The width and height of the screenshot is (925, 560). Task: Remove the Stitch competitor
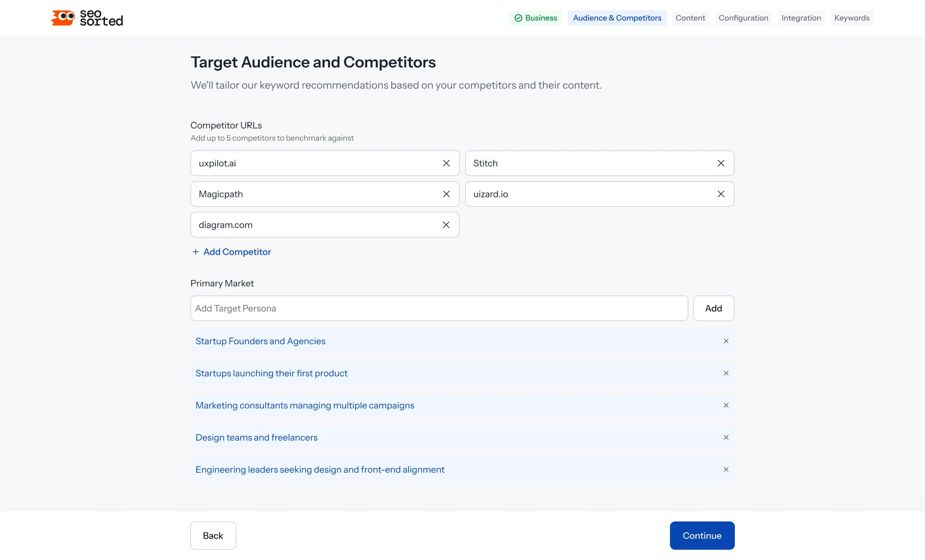pyautogui.click(x=721, y=163)
